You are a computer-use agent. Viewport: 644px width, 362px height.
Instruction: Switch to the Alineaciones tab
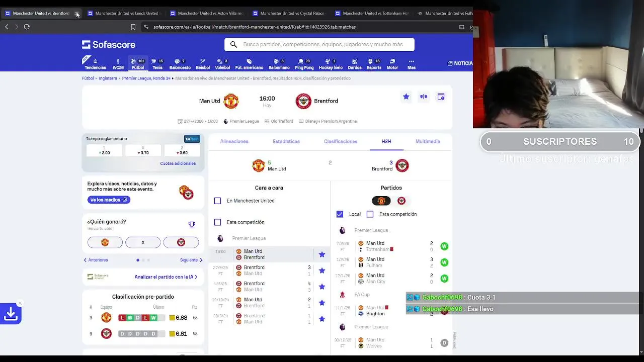pos(234,141)
